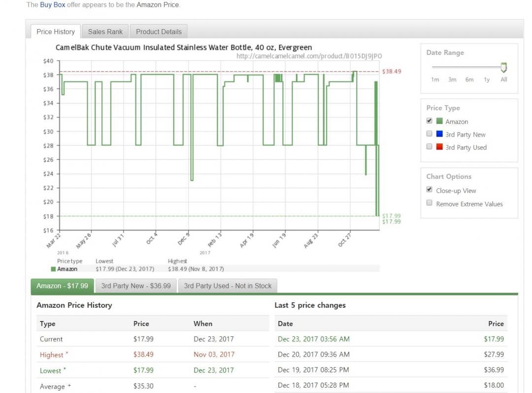Switch to the Sales Rank tab
Viewport: 532px width, 393px height.
click(x=105, y=32)
